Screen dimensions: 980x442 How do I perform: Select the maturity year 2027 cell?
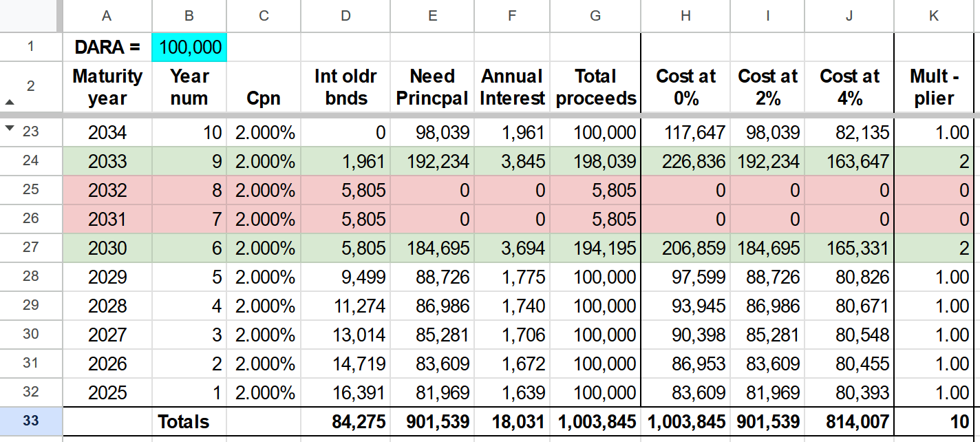[107, 335]
